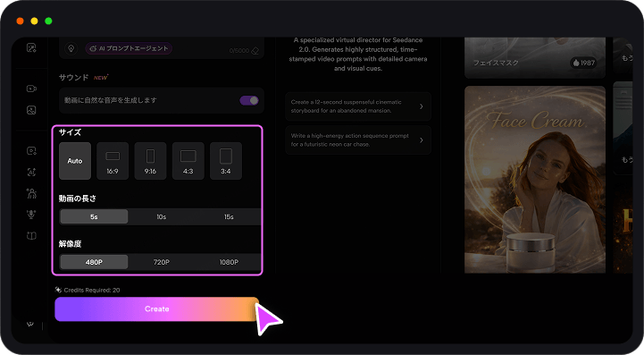Screen dimensions: 644x355
Task: Click the 動画の長さ section heading
Action: click(78, 199)
